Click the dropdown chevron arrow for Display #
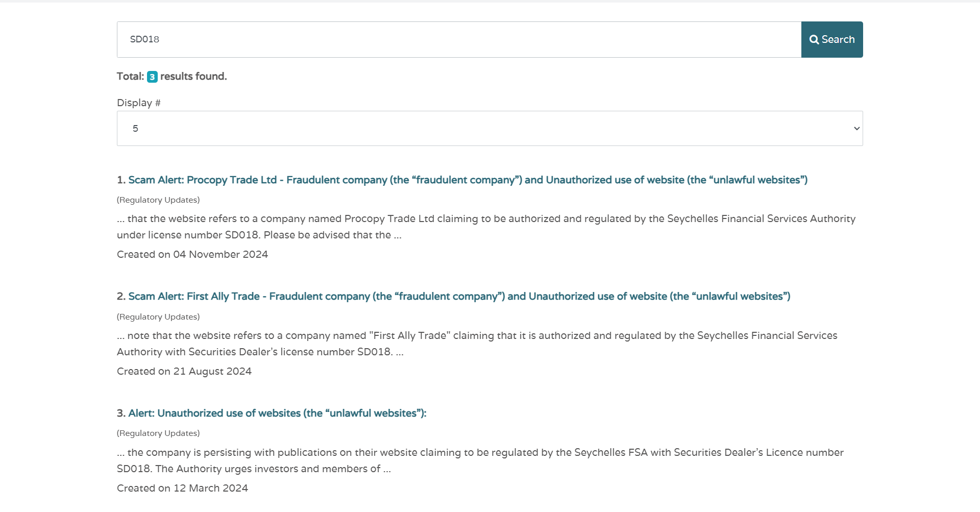The height and width of the screenshot is (512, 980). tap(856, 129)
